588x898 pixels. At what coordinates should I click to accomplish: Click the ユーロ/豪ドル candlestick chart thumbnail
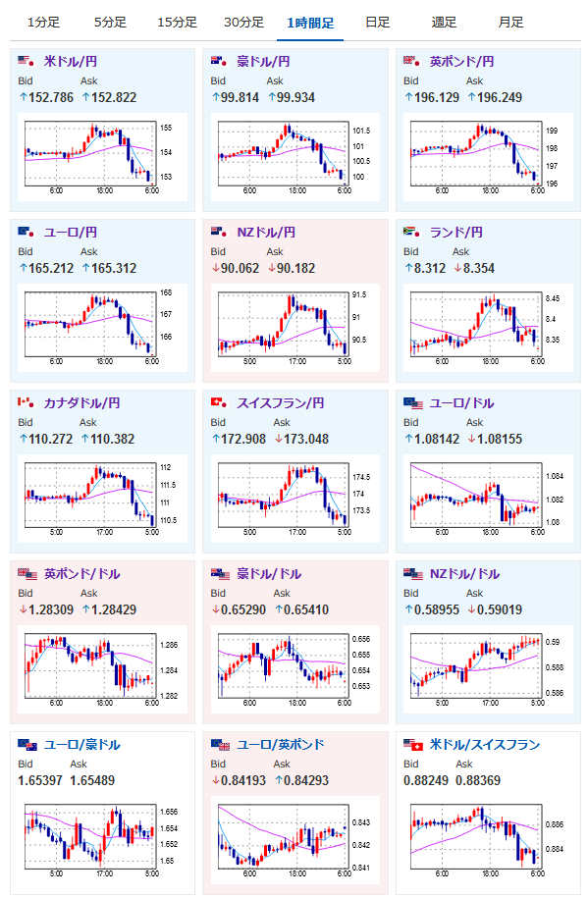(102, 840)
